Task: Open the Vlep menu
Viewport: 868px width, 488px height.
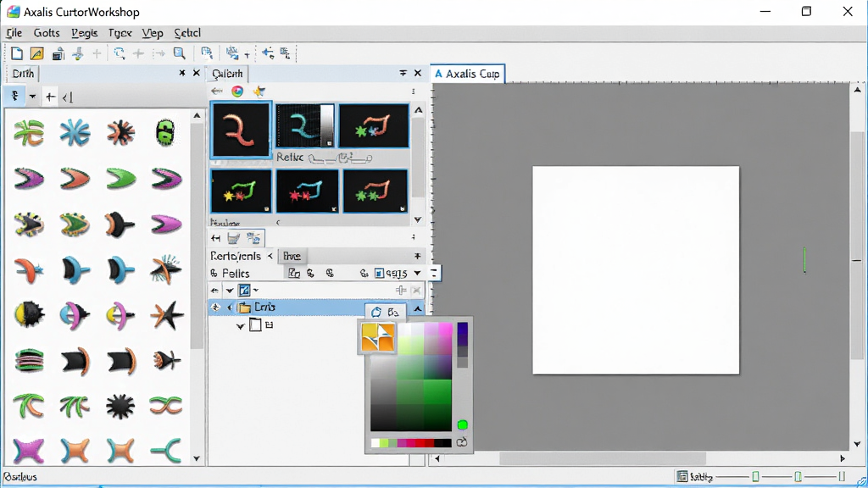Action: 153,33
